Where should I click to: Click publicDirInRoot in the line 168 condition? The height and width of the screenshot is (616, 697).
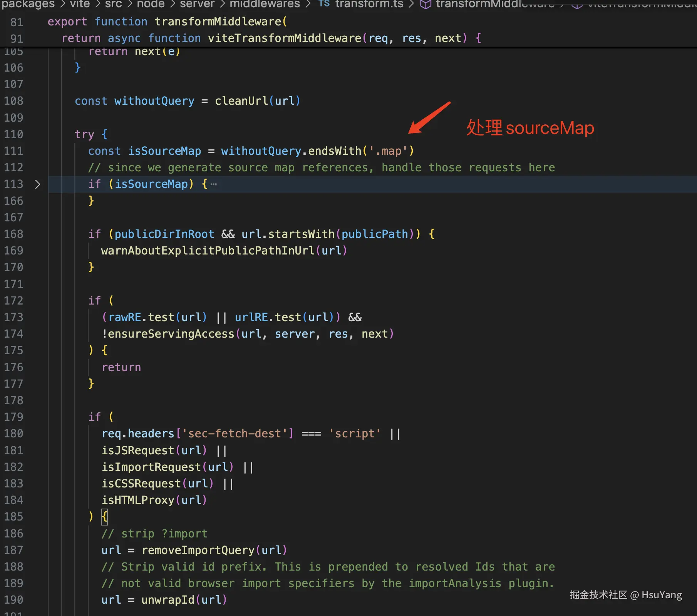pyautogui.click(x=164, y=234)
